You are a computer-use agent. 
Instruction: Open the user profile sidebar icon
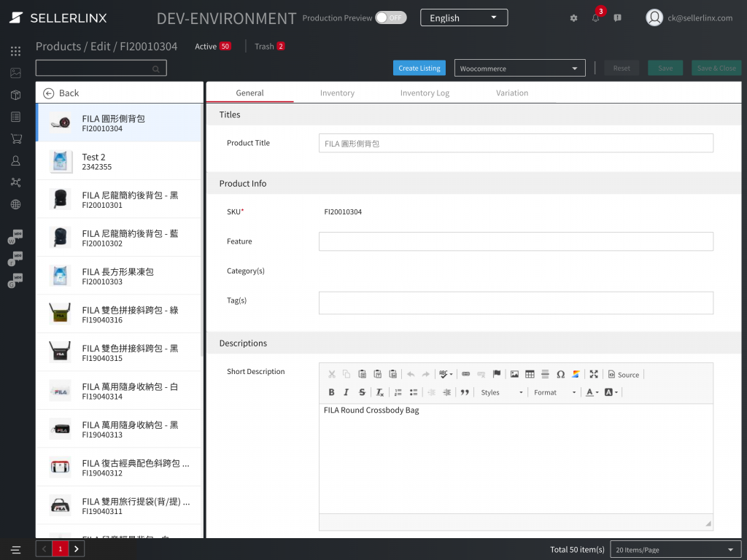point(16,160)
